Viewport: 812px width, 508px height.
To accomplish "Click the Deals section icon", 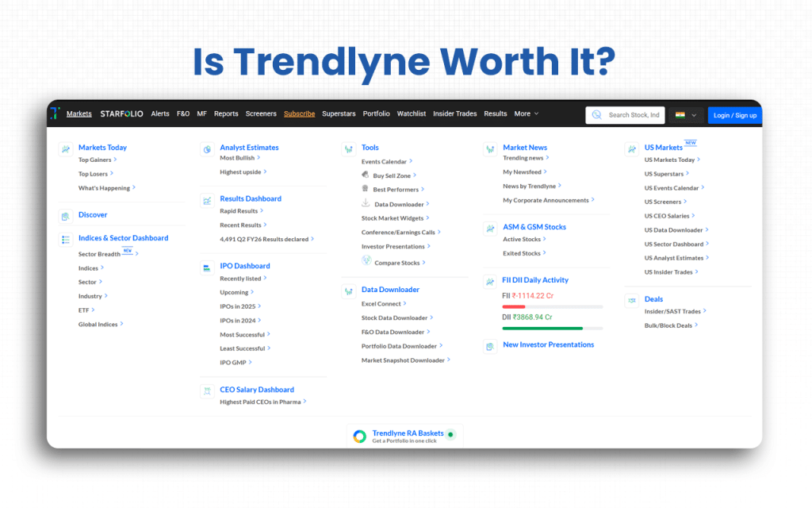I will tap(631, 299).
